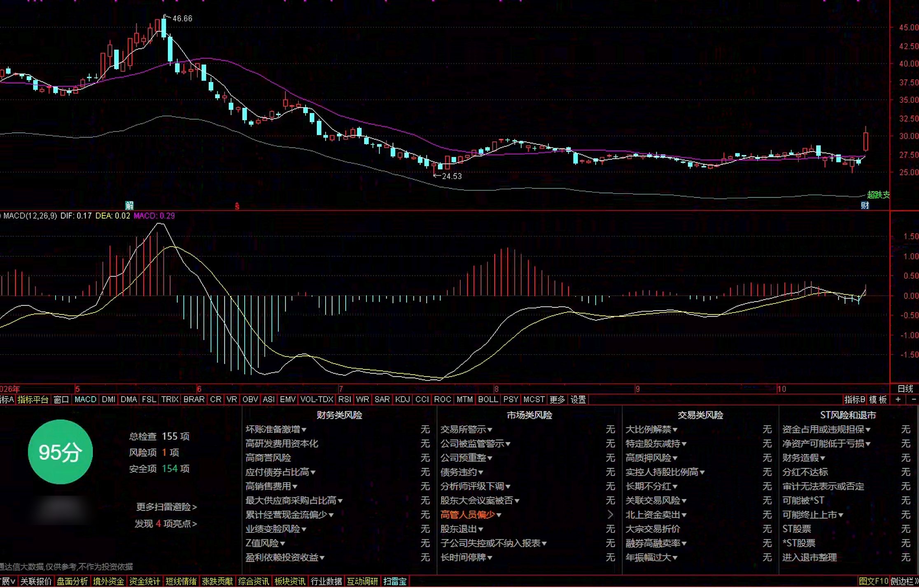Click the green 95分 score circle
The width and height of the screenshot is (919, 588).
(x=61, y=452)
